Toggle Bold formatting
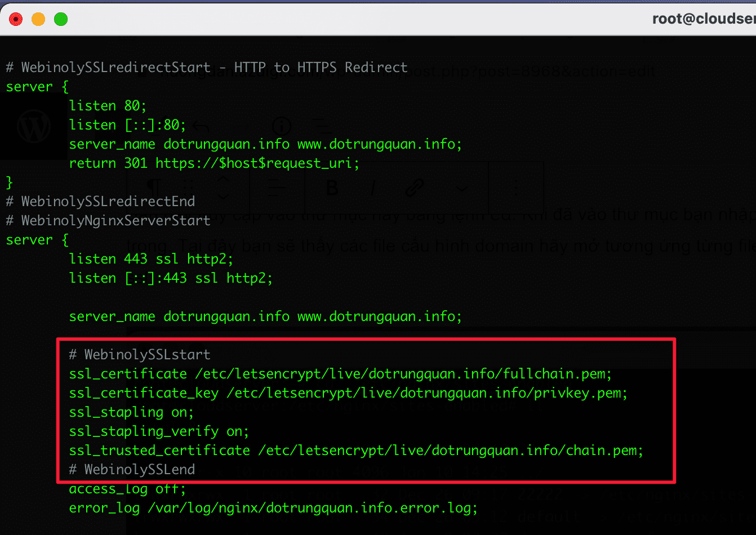Screen dimensions: 756x535 point(332,188)
